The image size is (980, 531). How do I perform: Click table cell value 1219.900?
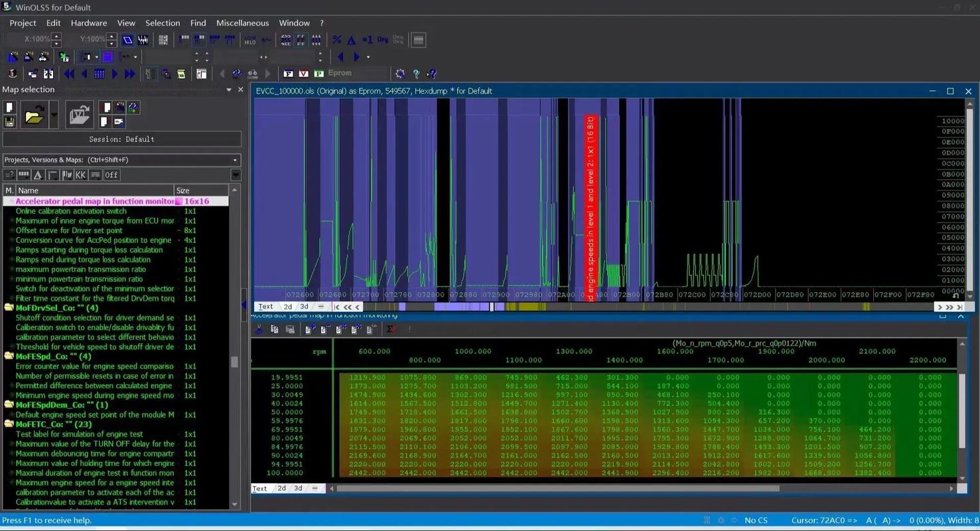point(368,377)
